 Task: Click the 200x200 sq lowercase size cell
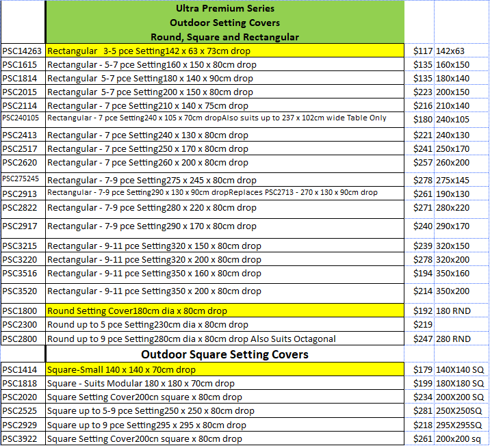(x=461, y=438)
